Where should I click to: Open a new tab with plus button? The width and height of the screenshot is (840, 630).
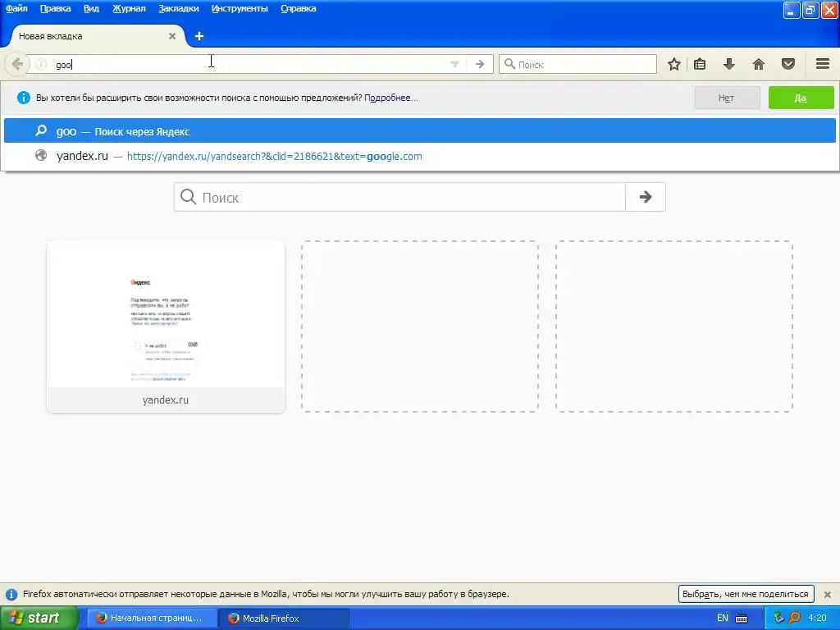pyautogui.click(x=199, y=36)
